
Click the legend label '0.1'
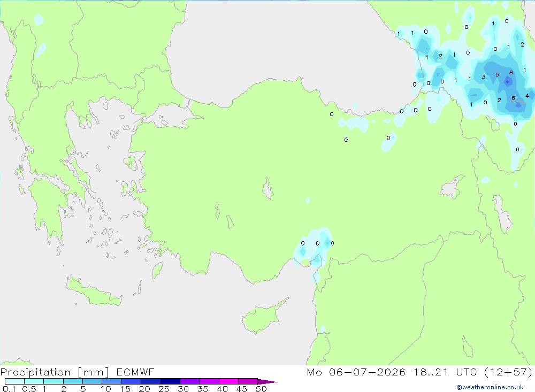tap(9, 389)
